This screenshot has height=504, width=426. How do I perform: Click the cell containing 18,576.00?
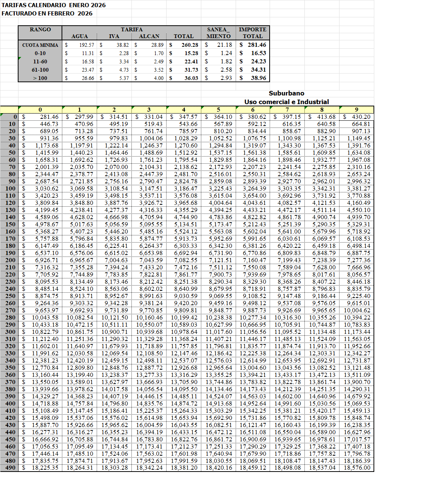(x=357, y=468)
